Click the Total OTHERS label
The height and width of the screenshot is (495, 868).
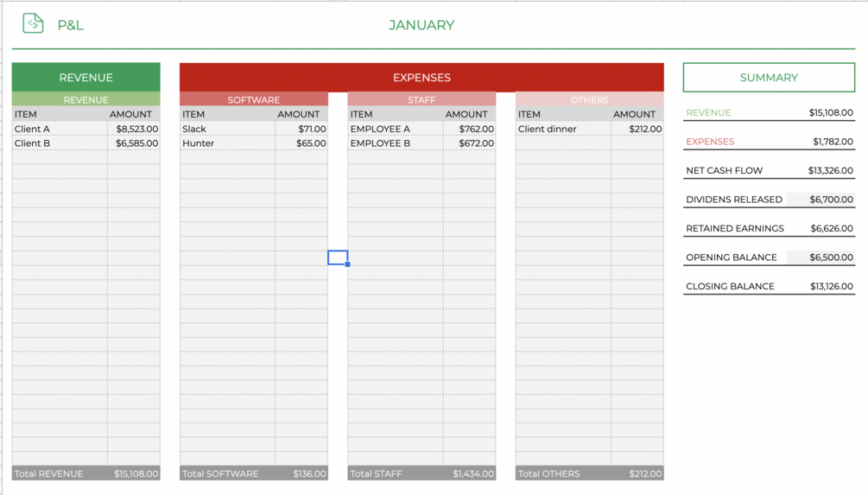(x=549, y=473)
